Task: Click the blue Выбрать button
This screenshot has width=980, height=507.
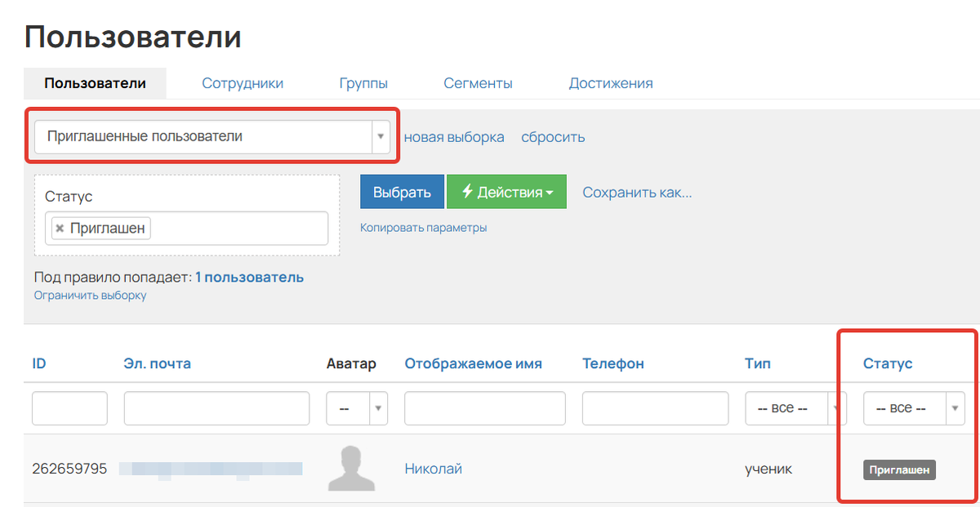Action: coord(402,191)
